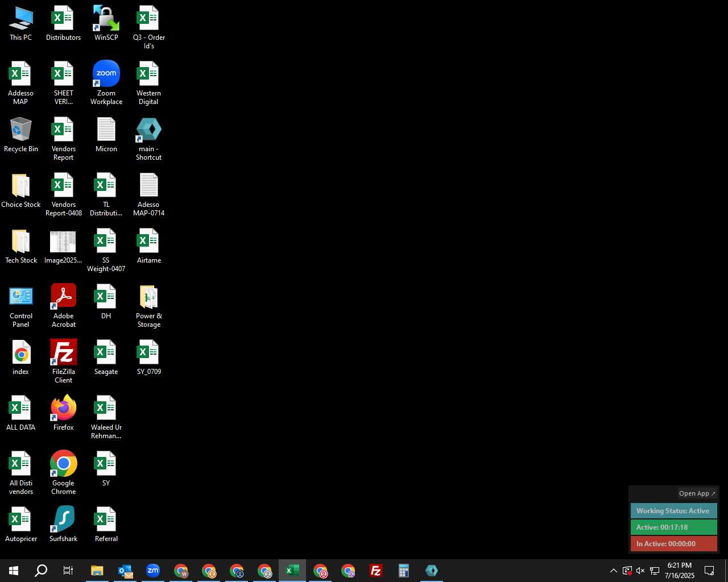Select the TL Distributi... Excel file

pos(106,195)
